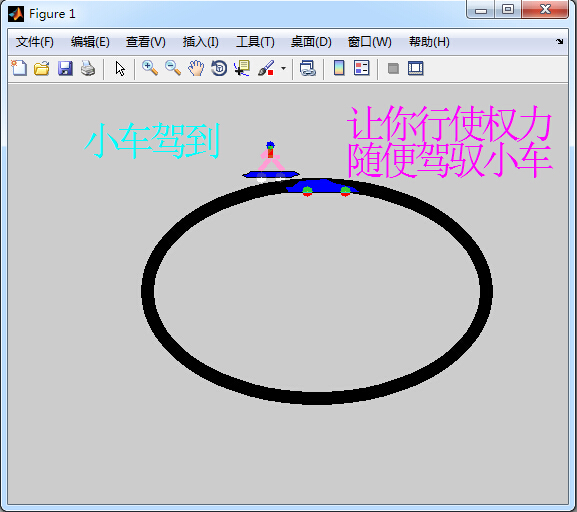Activate the Zoom Out magnifier tool
The width and height of the screenshot is (577, 512).
coord(173,68)
